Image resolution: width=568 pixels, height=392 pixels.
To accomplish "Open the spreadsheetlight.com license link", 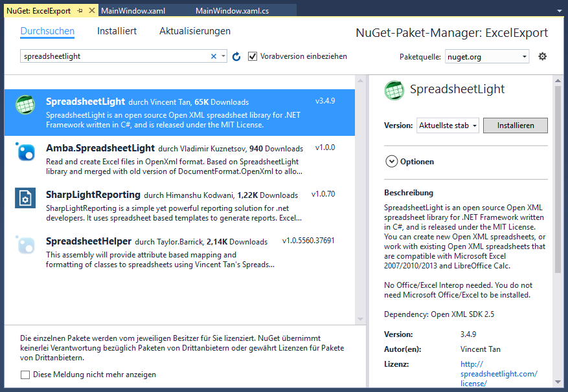I will [499, 373].
